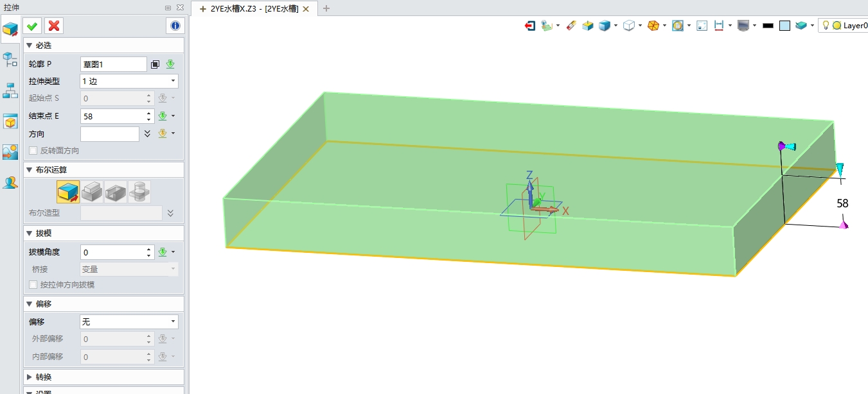Increase 拔模角度 with up stepper arrow
The width and height of the screenshot is (868, 394).
pyautogui.click(x=149, y=249)
